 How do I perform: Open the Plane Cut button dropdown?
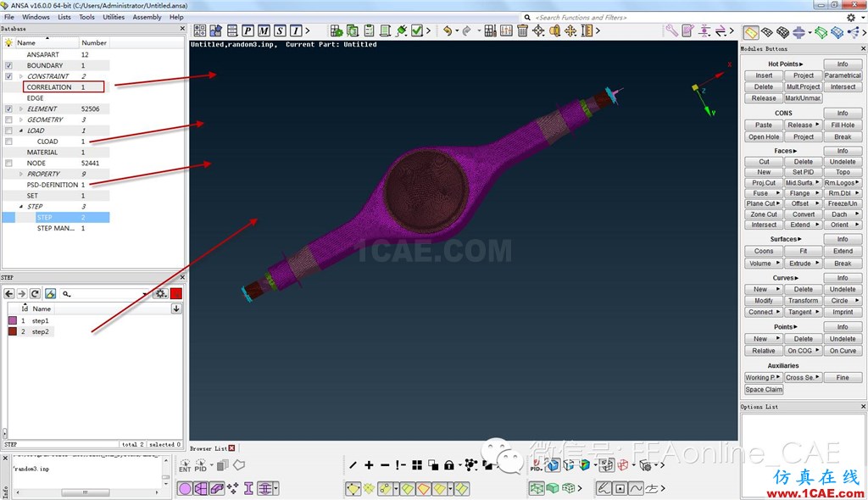(778, 203)
